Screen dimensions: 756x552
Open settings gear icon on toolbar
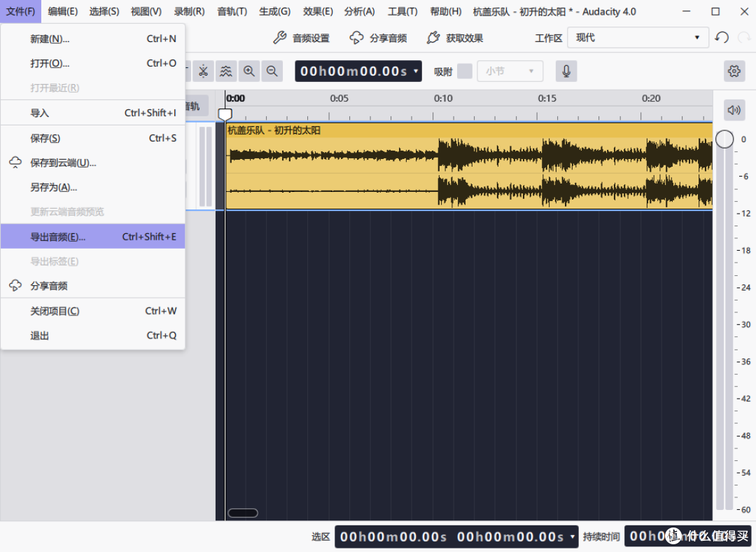(x=734, y=71)
